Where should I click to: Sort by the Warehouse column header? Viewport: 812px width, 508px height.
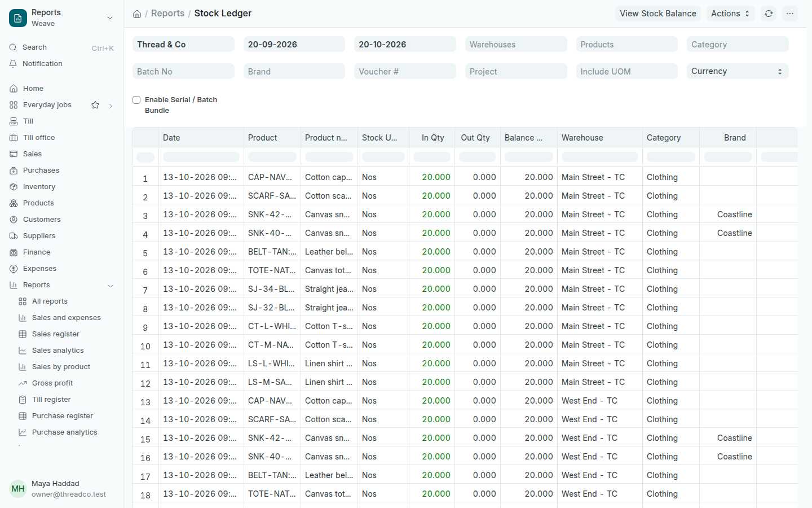[x=599, y=138]
